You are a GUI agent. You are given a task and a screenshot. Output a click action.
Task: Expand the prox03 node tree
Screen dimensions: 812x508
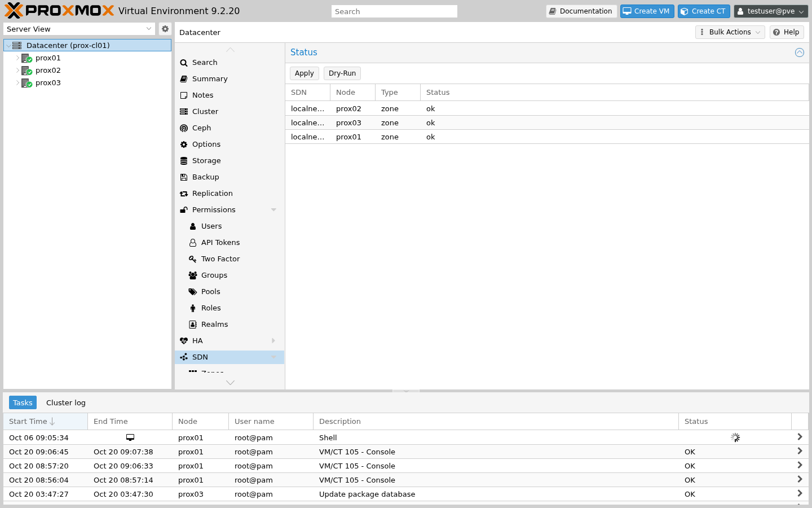tap(17, 83)
